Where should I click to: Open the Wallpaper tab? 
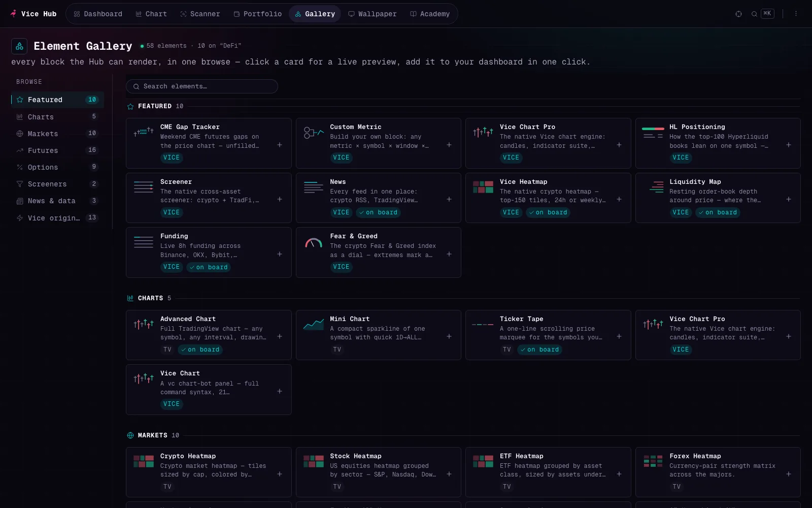point(373,14)
